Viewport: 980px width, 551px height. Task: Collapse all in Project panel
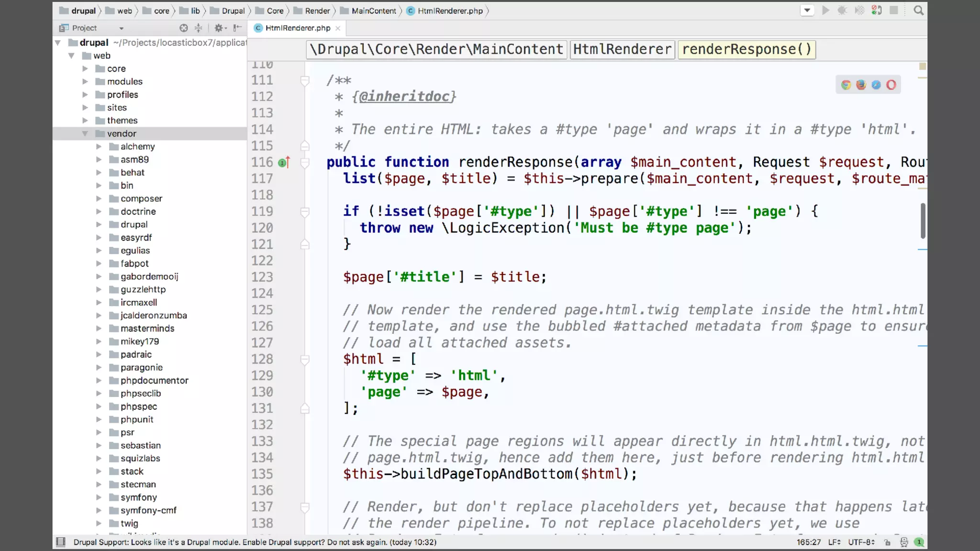(x=198, y=28)
